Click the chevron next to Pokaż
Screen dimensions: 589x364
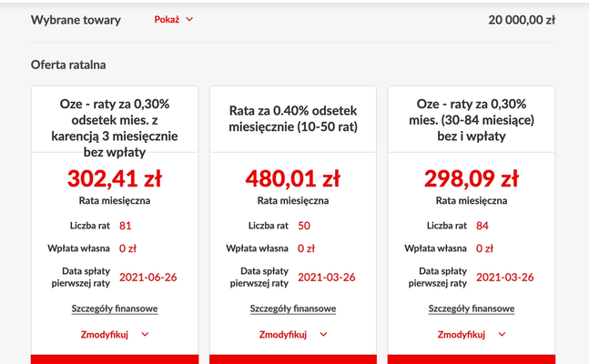tap(189, 19)
